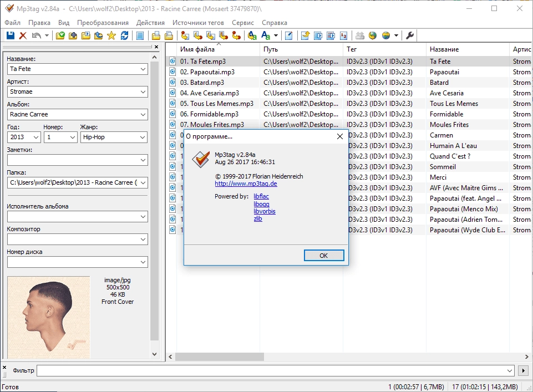Expand the Папка folder path dropdown
Screen dimensions: 533x392
(x=143, y=183)
